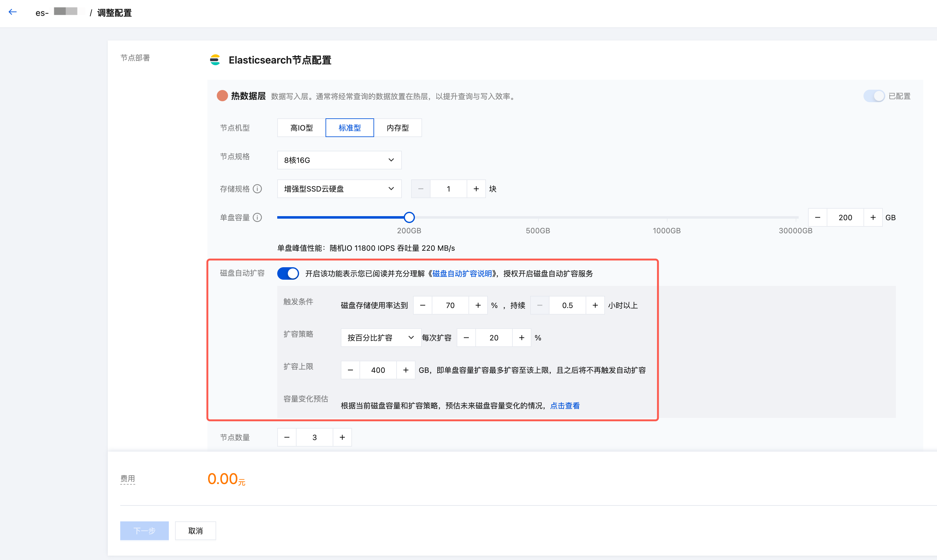Click the back arrow icon

tap(12, 12)
